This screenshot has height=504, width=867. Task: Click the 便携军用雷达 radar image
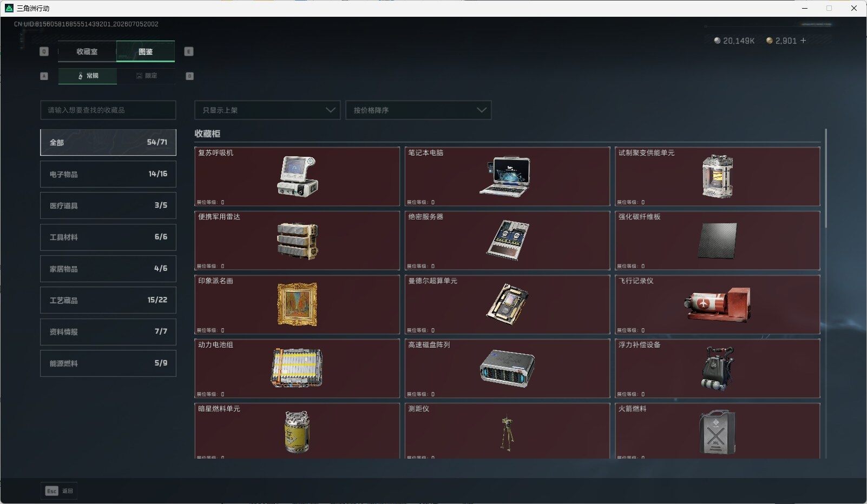297,241
